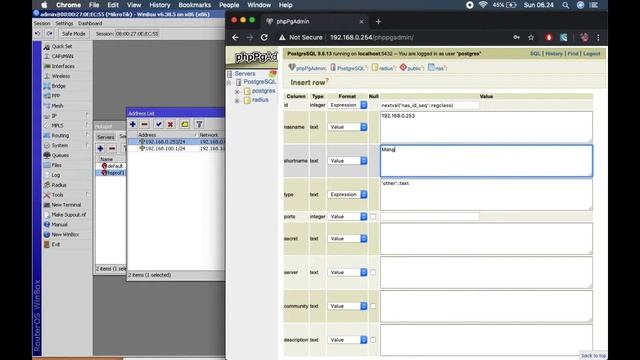Open Chrome Bookmarks menu
The image size is (640, 360).
click(x=195, y=5)
